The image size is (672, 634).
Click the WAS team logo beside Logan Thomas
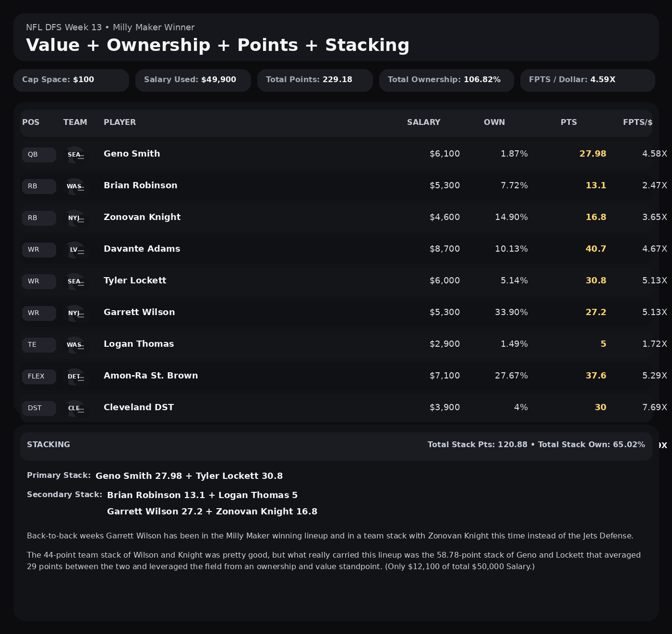75,345
